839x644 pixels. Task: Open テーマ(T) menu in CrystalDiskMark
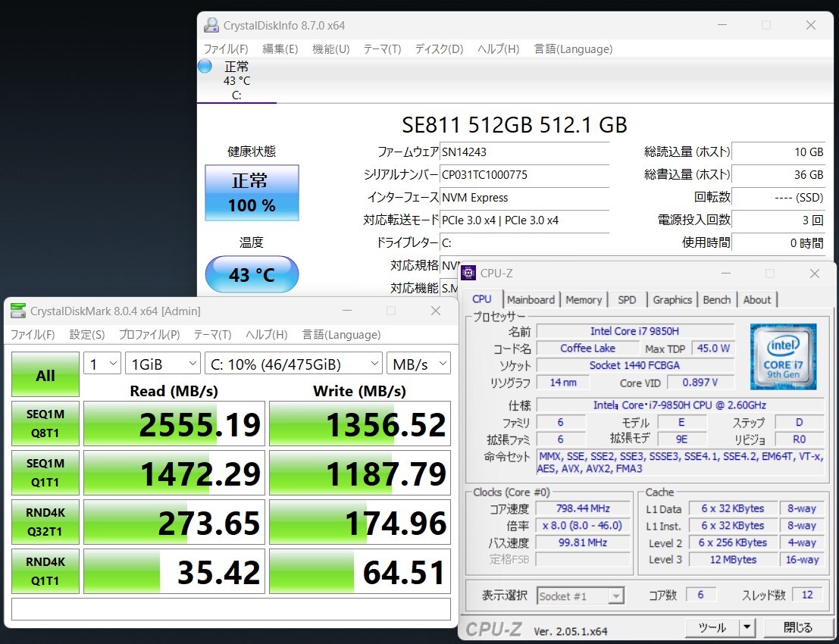(212, 335)
